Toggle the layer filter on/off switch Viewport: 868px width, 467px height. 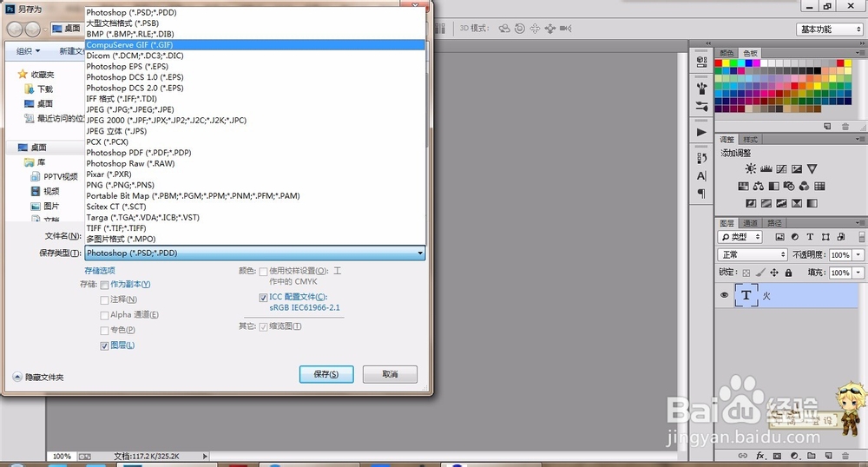click(861, 237)
